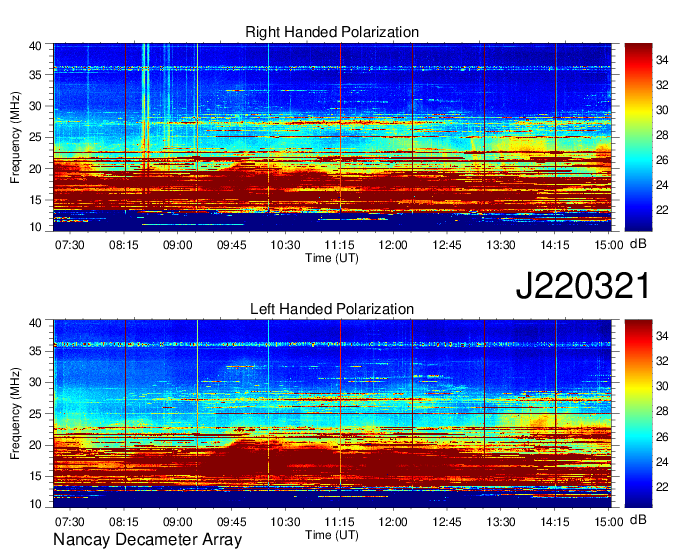Click "09:45" time tick on Right Handed plot
This screenshot has width=680, height=552.
click(232, 245)
